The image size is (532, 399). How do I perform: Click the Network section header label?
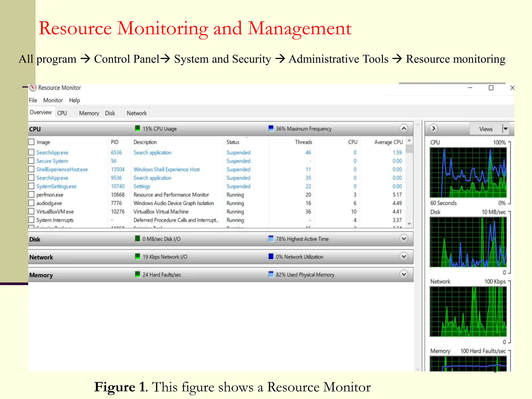41,257
